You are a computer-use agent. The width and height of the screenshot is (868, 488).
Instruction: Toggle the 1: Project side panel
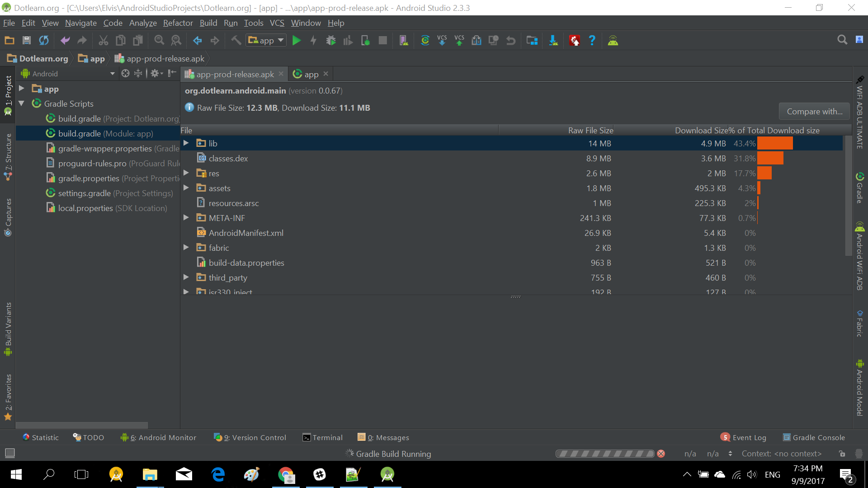tap(8, 95)
